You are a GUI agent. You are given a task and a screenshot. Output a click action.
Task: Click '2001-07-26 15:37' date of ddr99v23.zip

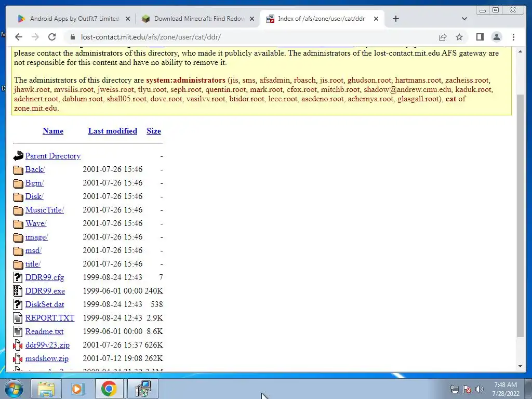click(113, 345)
